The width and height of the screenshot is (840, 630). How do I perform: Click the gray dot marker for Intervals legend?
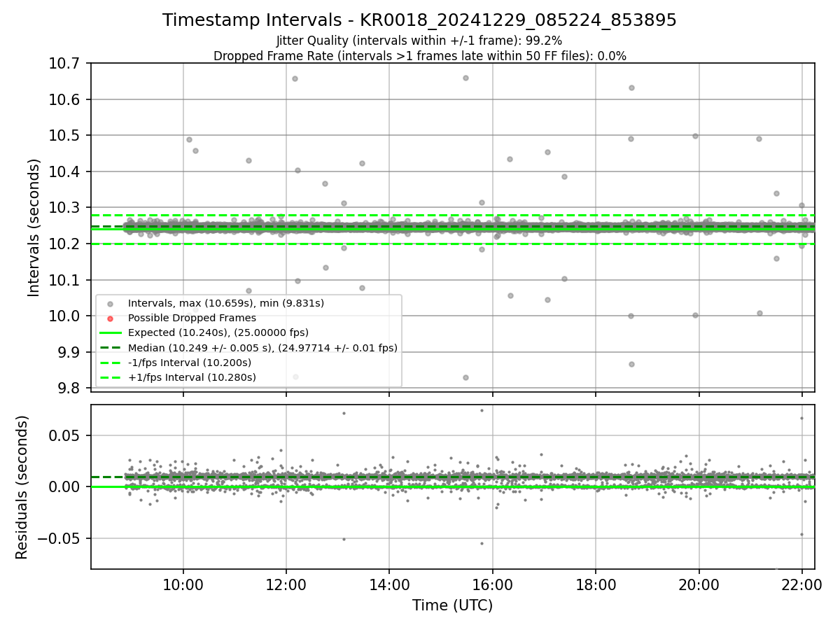tap(110, 304)
